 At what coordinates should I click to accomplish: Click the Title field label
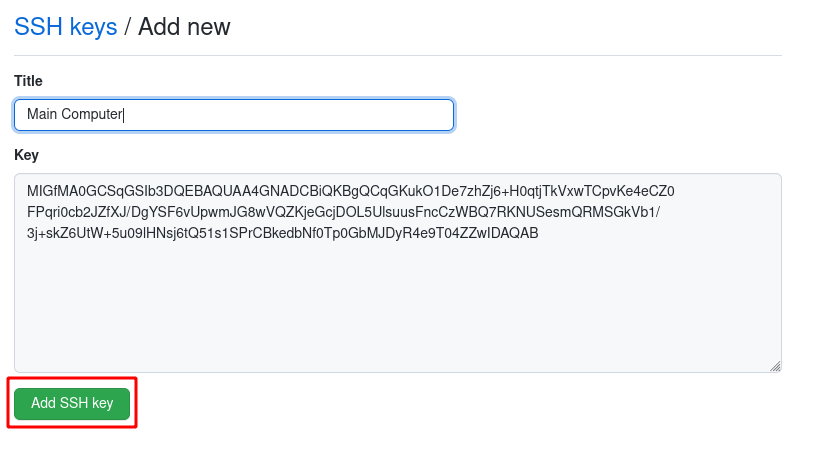coord(28,80)
